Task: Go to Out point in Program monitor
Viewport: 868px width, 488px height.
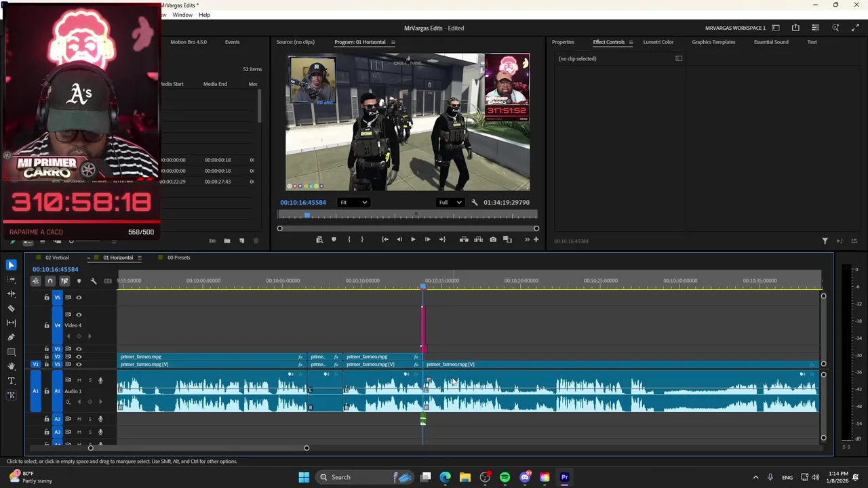Action: (x=442, y=239)
